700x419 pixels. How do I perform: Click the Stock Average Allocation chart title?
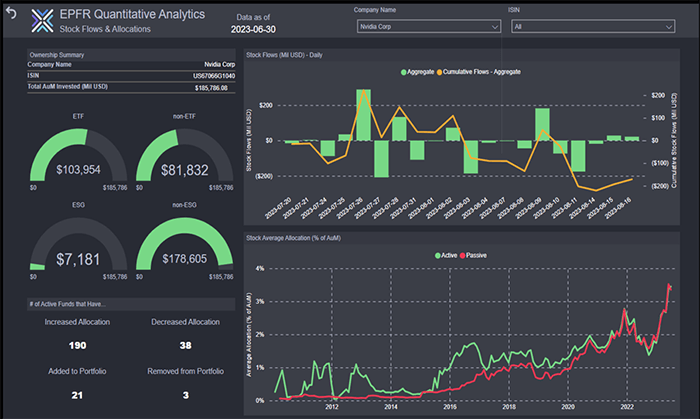tap(293, 238)
